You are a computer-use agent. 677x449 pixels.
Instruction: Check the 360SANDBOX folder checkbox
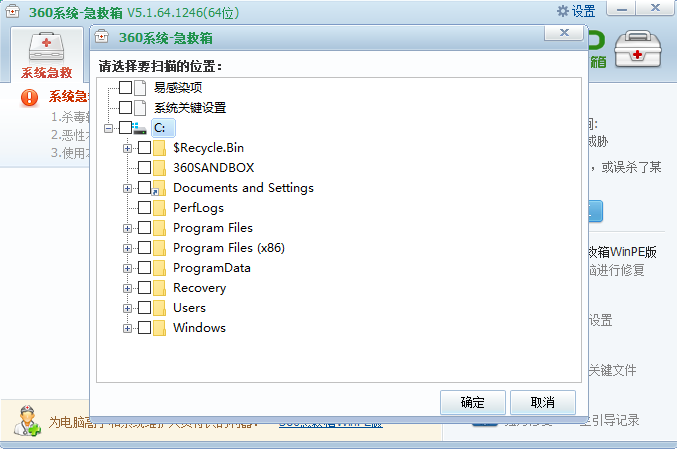[x=145, y=168]
